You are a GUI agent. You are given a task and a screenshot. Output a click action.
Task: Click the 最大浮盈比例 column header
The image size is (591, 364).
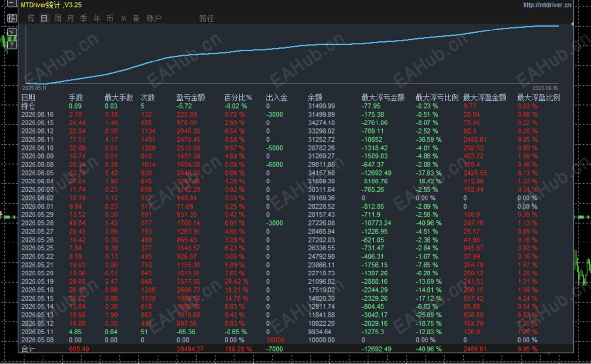coord(538,98)
